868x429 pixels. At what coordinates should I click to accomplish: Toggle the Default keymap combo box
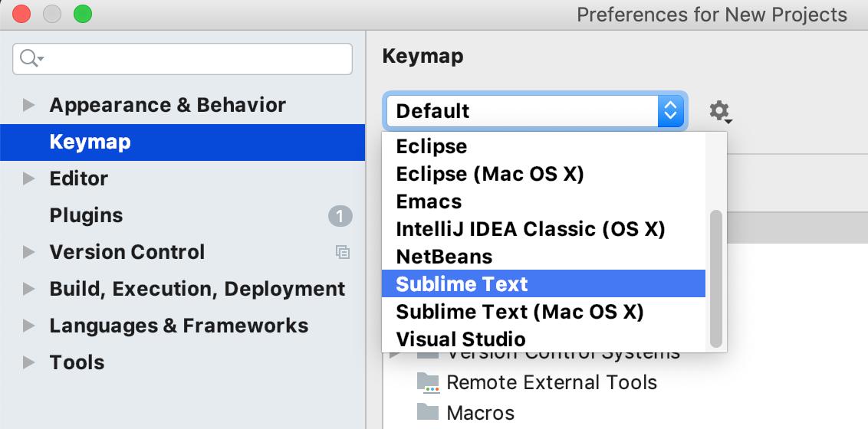[535, 111]
